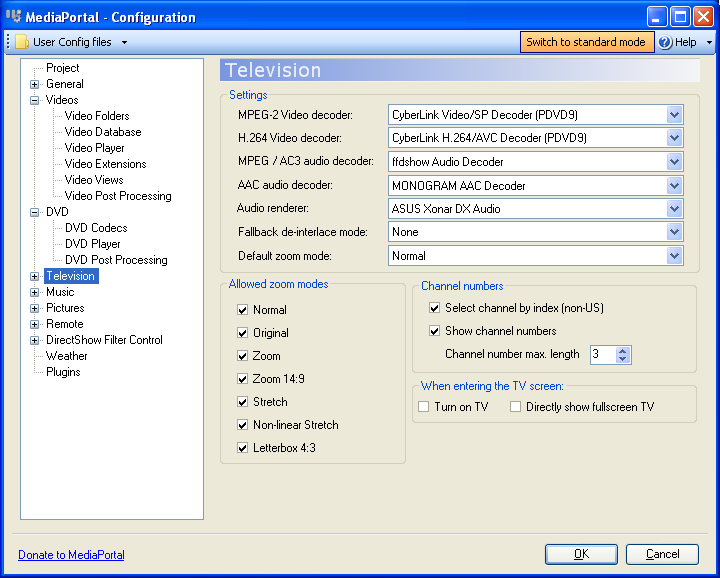Expand the General tree node

pyautogui.click(x=34, y=84)
